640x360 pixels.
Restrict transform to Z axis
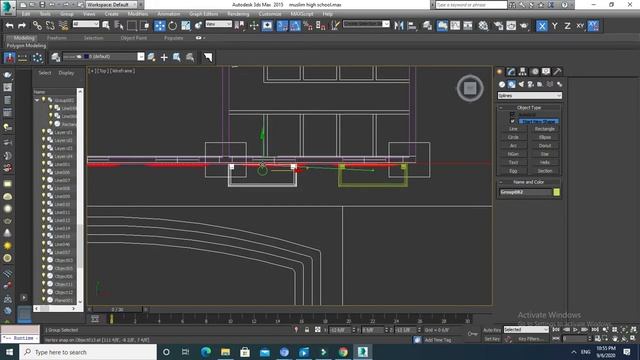click(x=567, y=26)
